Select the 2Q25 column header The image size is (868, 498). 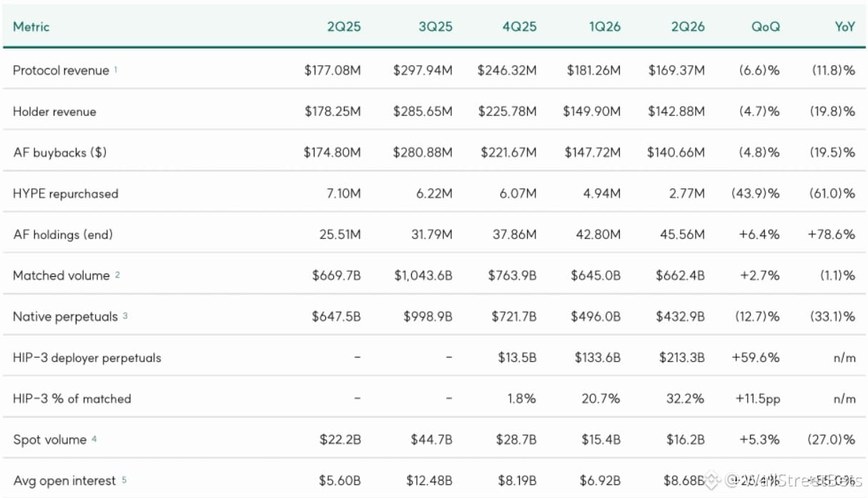[344, 27]
